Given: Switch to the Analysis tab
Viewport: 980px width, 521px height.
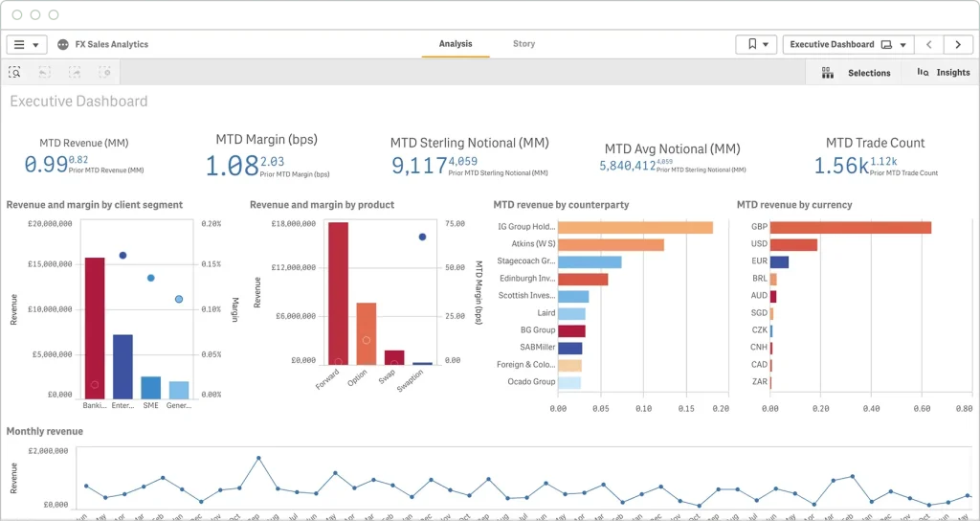Looking at the screenshot, I should click(x=456, y=44).
